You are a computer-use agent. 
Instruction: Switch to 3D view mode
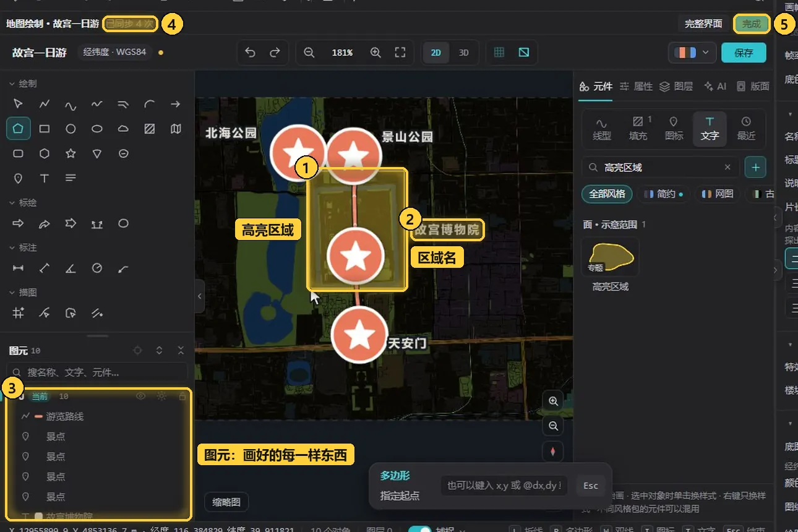click(x=463, y=53)
